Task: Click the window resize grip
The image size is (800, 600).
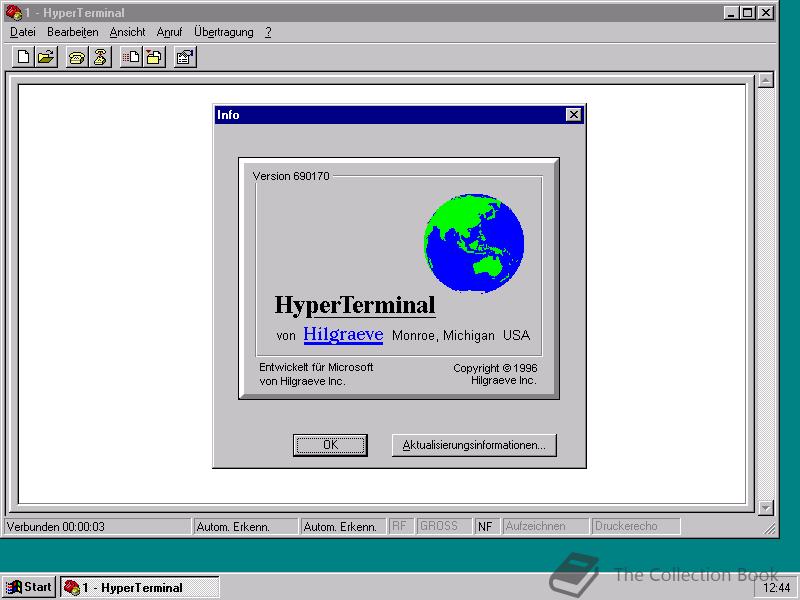Action: (x=769, y=529)
